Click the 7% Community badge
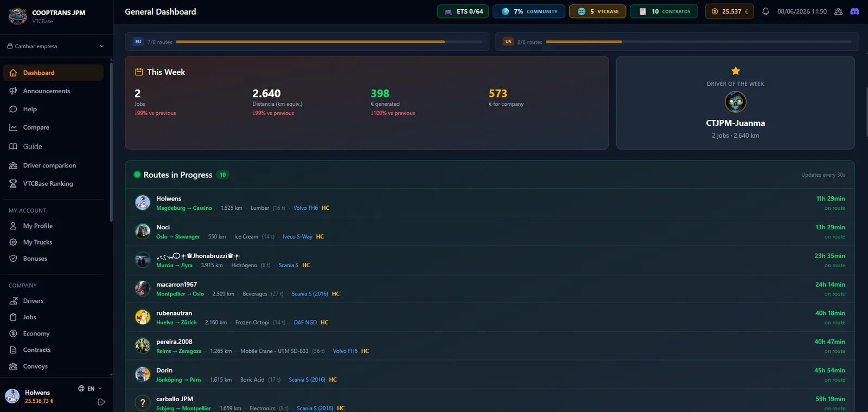Image resolution: width=868 pixels, height=412 pixels. (x=529, y=11)
